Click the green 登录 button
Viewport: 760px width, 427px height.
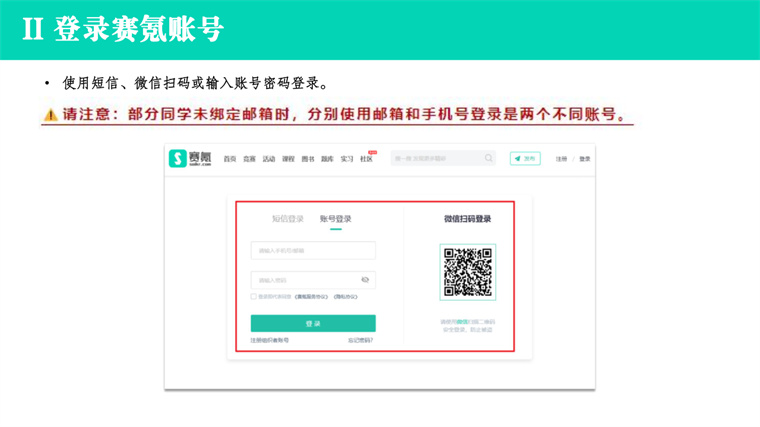pyautogui.click(x=313, y=323)
